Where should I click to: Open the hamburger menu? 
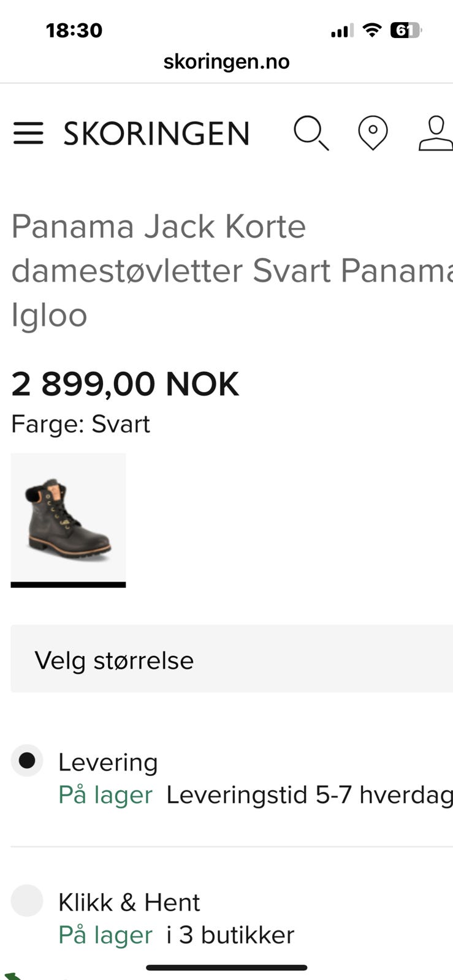pos(28,133)
